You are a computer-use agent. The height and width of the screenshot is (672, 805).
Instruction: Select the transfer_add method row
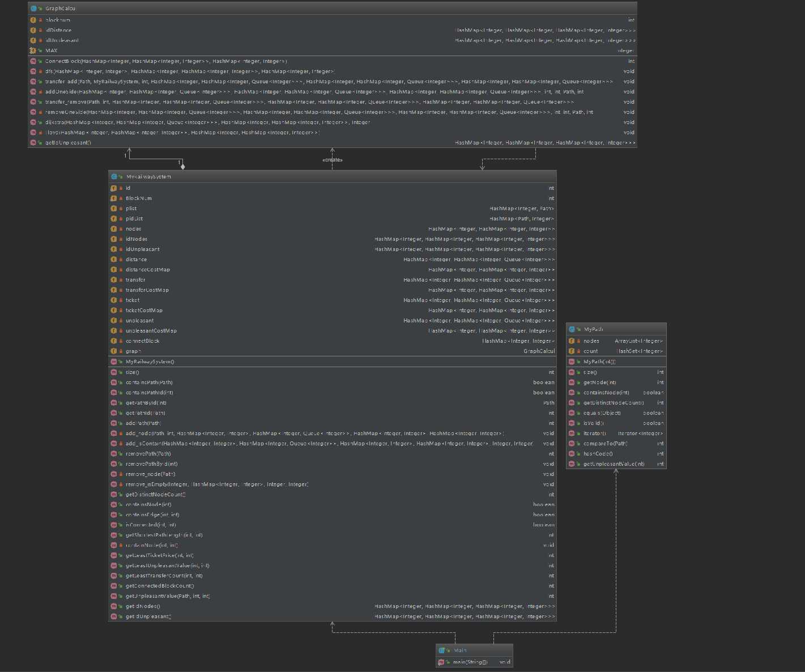[333, 82]
